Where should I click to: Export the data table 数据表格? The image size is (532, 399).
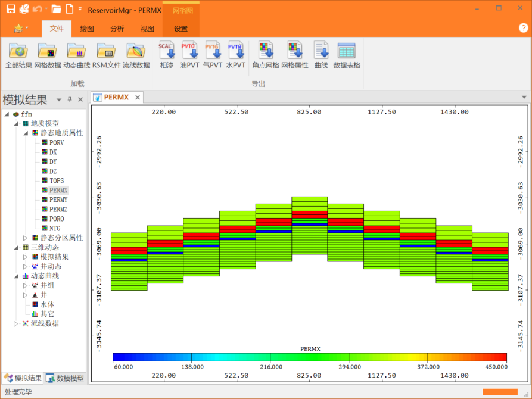pyautogui.click(x=346, y=55)
